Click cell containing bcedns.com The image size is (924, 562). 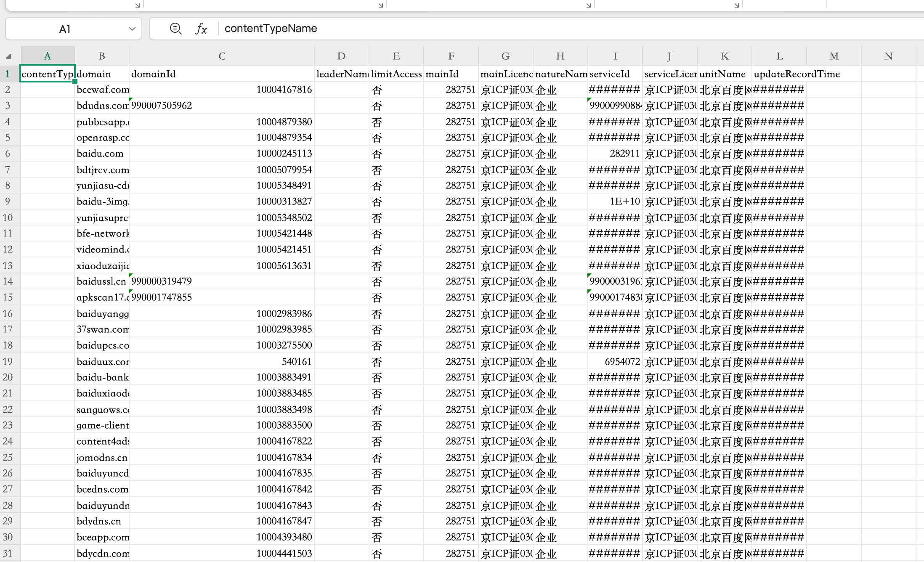(102, 489)
